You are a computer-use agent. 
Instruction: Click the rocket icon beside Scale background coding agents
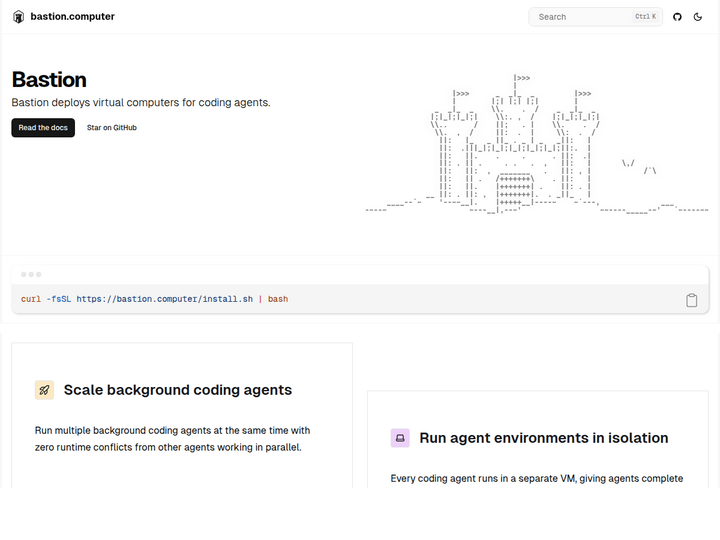pyautogui.click(x=44, y=390)
